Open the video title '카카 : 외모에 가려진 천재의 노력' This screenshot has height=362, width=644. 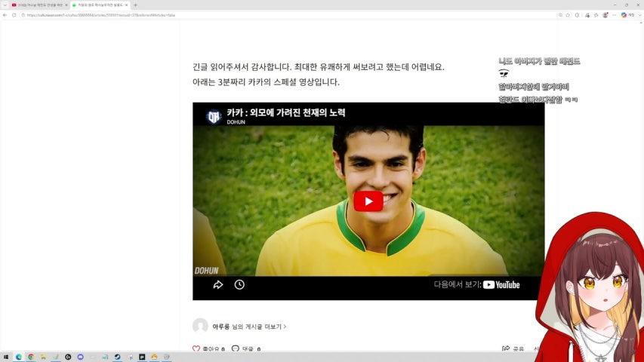coord(286,113)
